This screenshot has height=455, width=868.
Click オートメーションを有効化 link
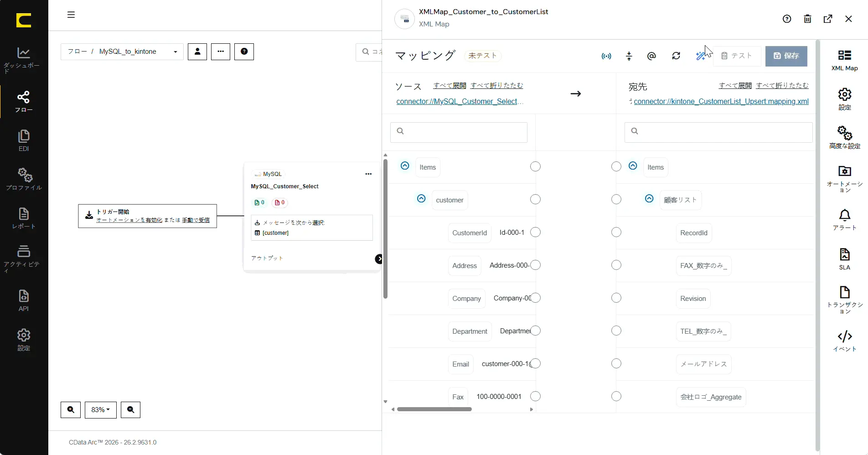129,220
